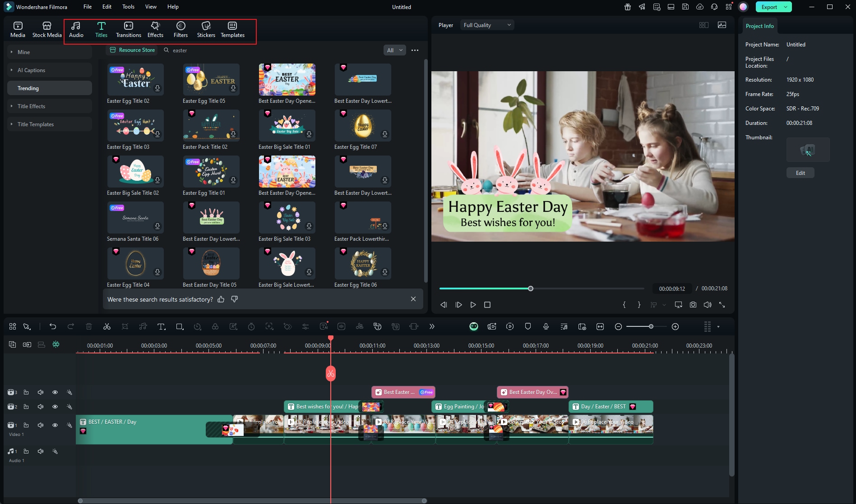Switch to the Transitions tab
Viewport: 856px width, 504px height.
[129, 30]
